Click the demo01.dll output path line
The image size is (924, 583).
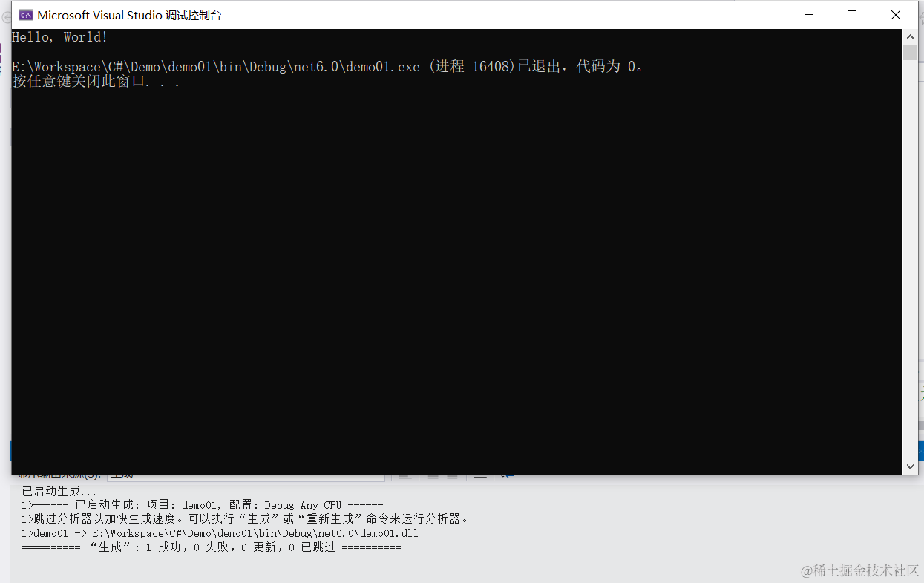click(220, 533)
